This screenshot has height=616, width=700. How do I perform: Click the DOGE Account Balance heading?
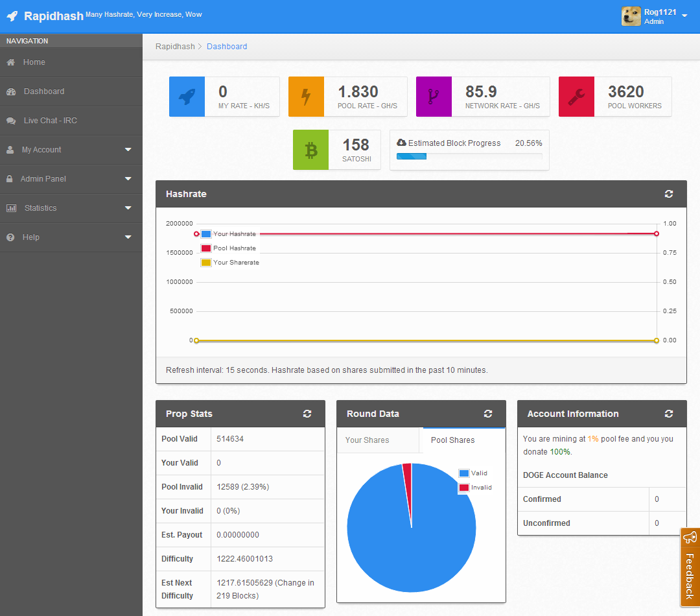tap(565, 475)
